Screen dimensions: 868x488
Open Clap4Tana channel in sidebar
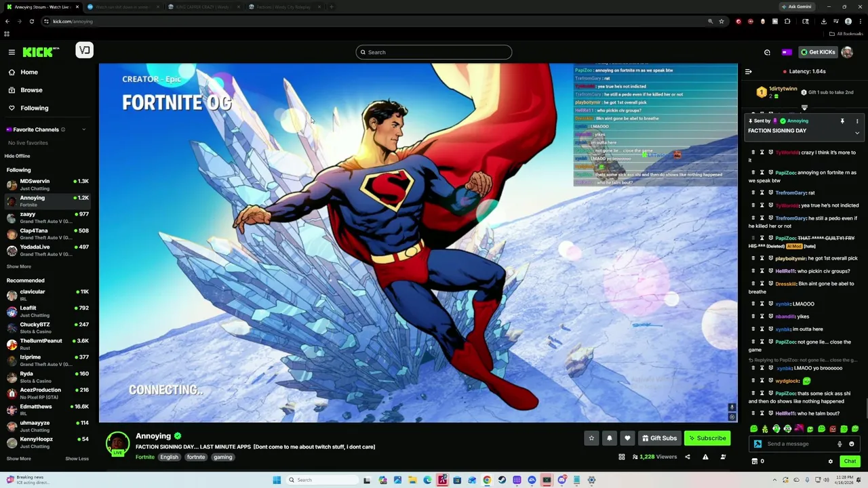tap(47, 234)
